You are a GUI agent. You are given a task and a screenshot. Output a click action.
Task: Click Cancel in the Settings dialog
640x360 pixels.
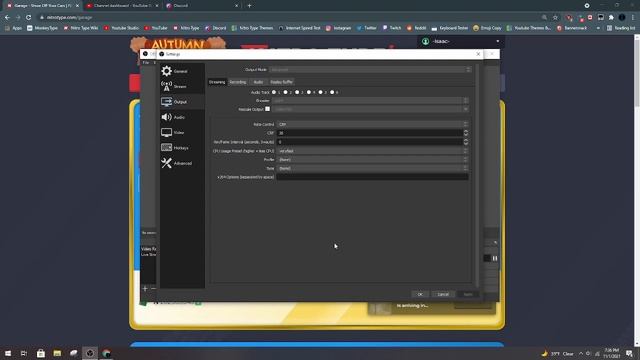(x=443, y=294)
